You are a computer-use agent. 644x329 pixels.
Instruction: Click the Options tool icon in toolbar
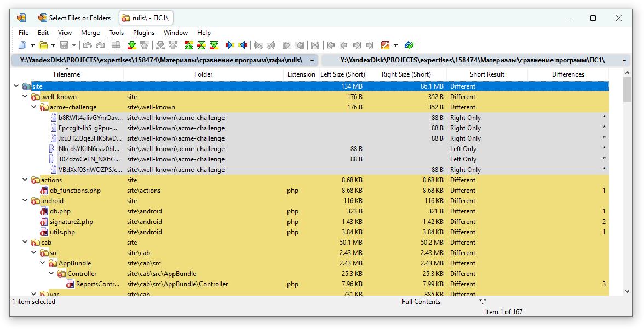pos(385,45)
